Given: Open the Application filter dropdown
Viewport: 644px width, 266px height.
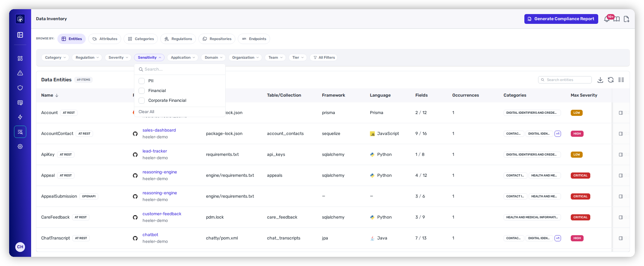Looking at the screenshot, I should 183,57.
